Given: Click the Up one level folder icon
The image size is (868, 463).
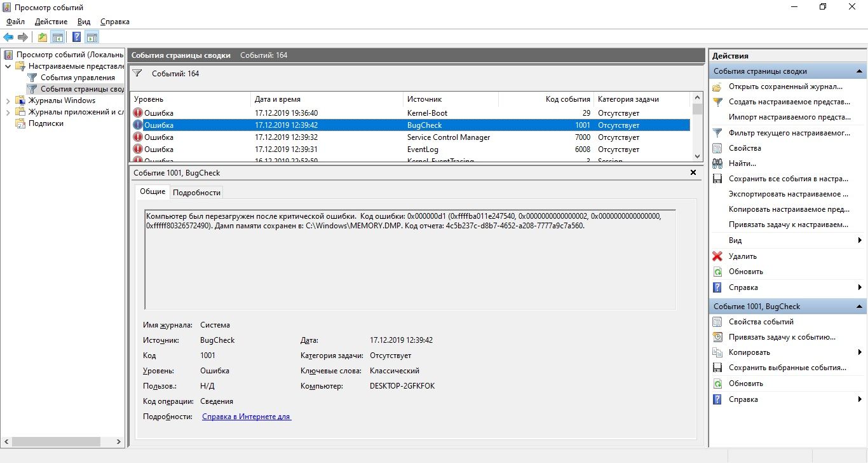Looking at the screenshot, I should tap(43, 38).
